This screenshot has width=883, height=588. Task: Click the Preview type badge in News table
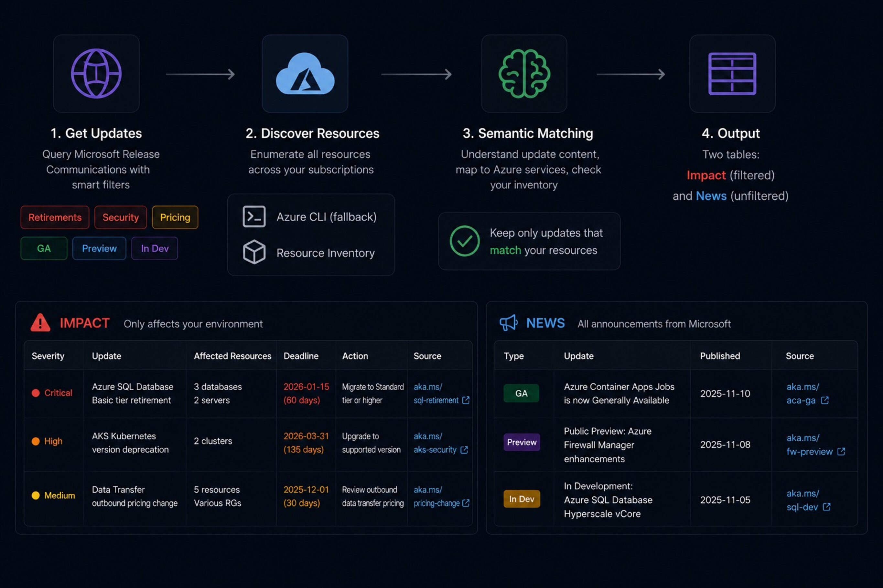[x=522, y=442]
